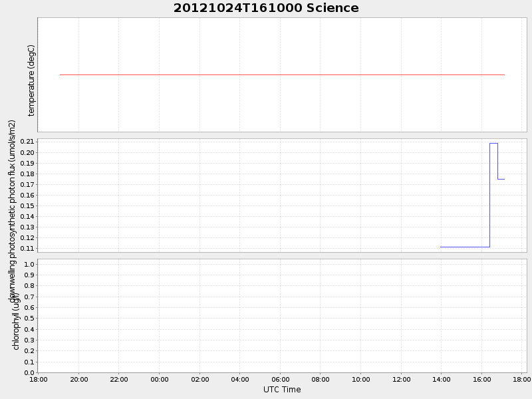This screenshot has width=532, height=399.
Task: Click the blue photon flux peak near 0.21
Action: (493, 143)
